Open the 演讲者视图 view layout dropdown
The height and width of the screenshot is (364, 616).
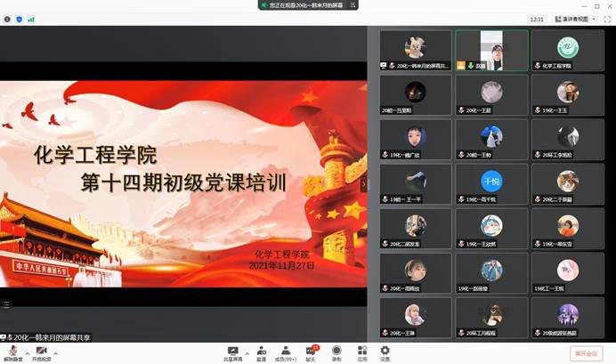(595, 18)
